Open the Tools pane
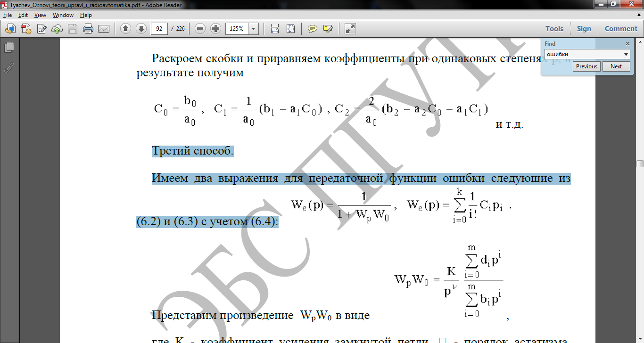Viewport: 644px width, 343px height. pyautogui.click(x=554, y=29)
